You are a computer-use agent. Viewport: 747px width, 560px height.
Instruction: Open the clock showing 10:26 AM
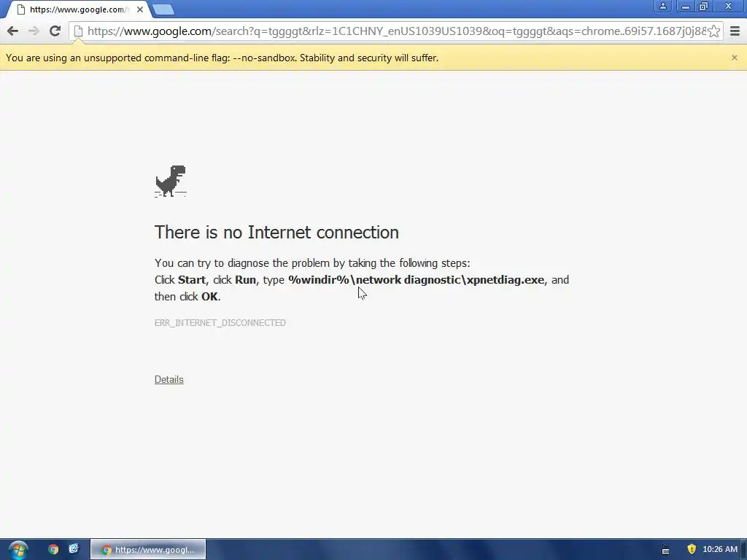click(720, 550)
